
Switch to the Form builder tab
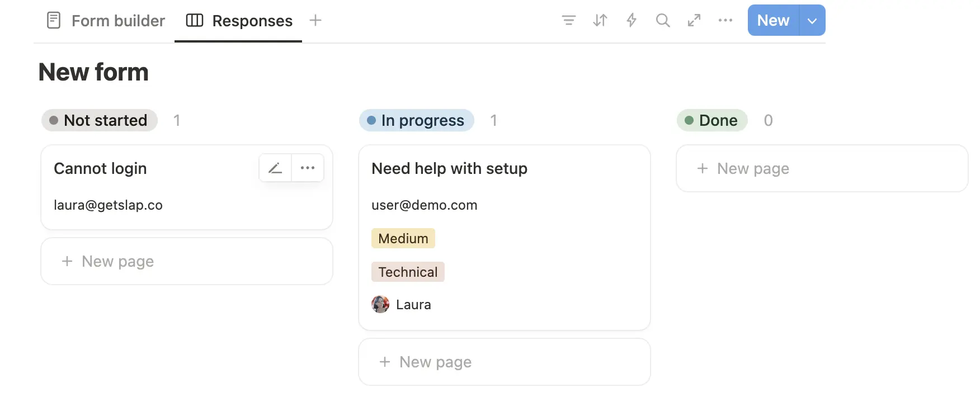click(x=106, y=21)
